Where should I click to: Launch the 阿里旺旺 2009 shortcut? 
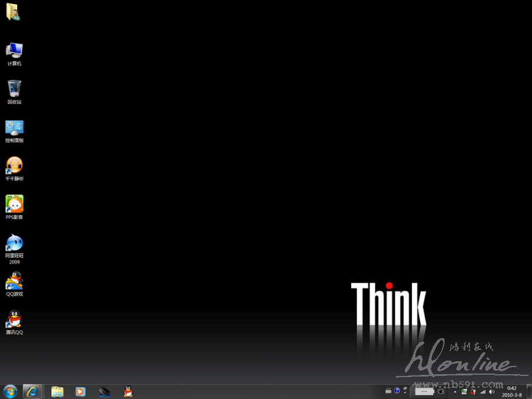coord(14,249)
